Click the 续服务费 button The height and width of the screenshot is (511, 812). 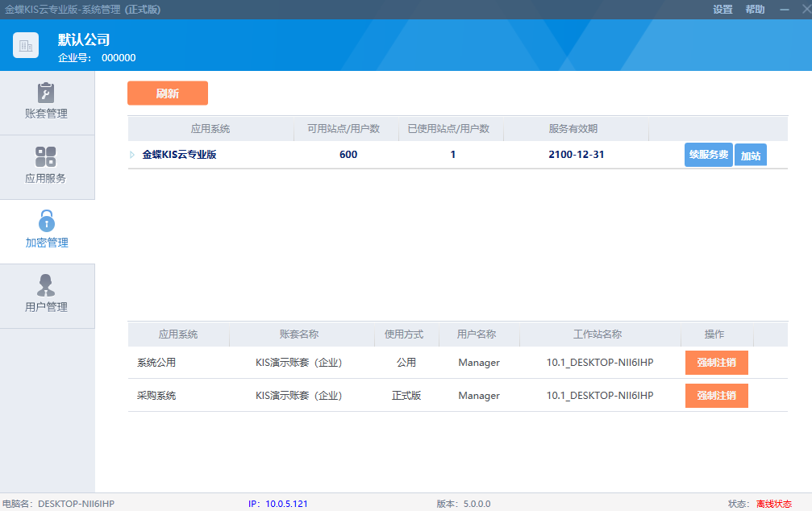tap(709, 155)
